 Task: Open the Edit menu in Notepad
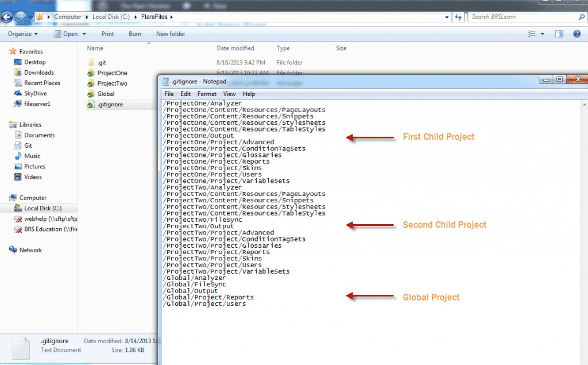(x=185, y=94)
